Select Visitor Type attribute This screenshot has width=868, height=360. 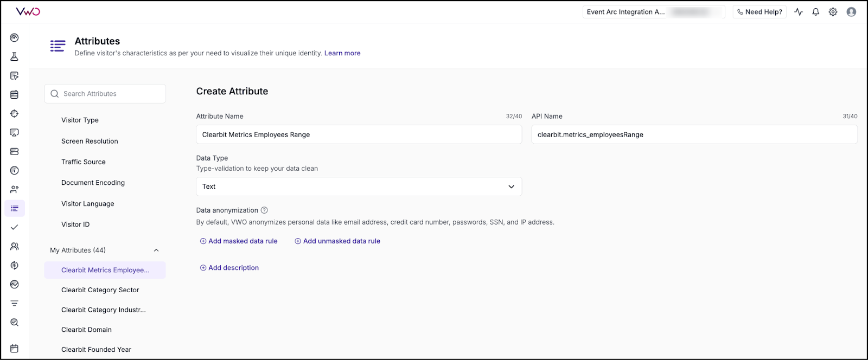pos(80,120)
